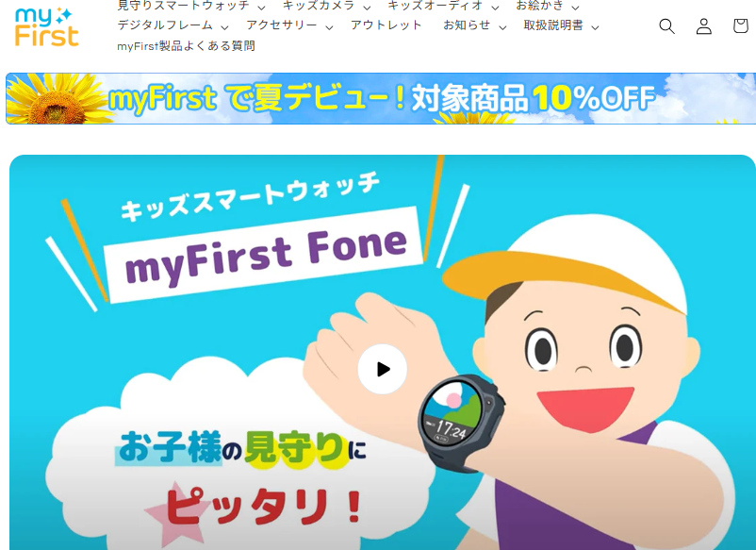This screenshot has height=550, width=756.
Task: Open the search icon
Action: 666,26
